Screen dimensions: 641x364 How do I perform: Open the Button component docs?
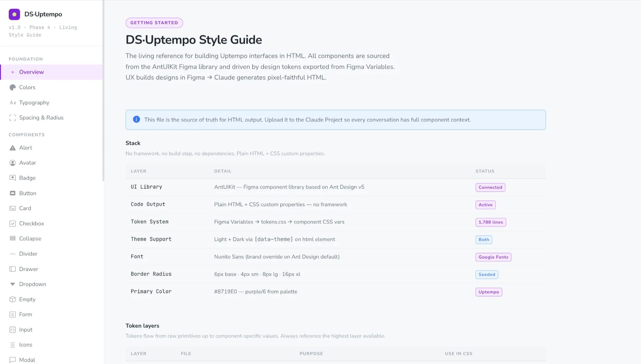tap(52, 193)
